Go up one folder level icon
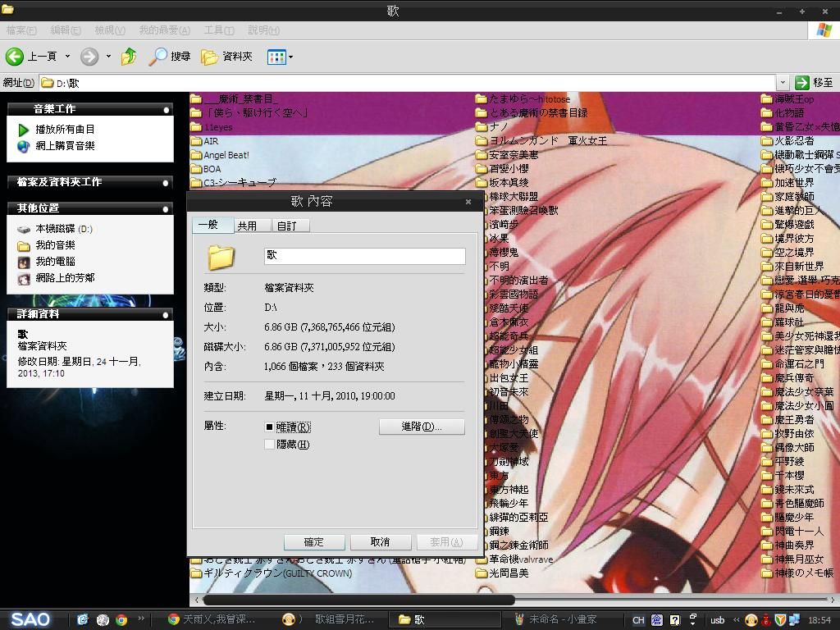Viewport: 840px width, 630px height. pos(129,57)
